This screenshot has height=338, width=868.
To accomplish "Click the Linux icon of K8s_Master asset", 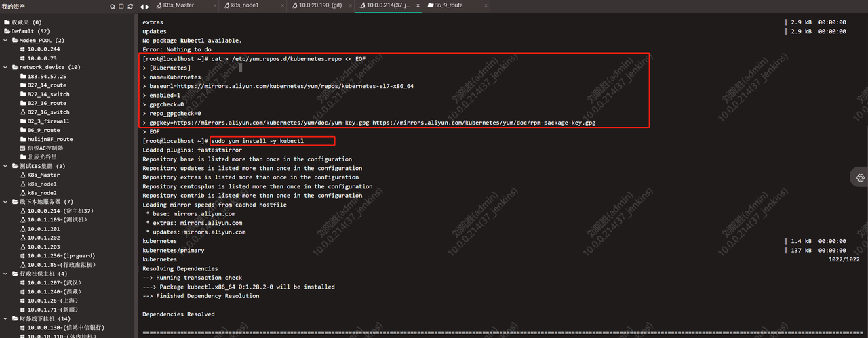I will [22, 175].
